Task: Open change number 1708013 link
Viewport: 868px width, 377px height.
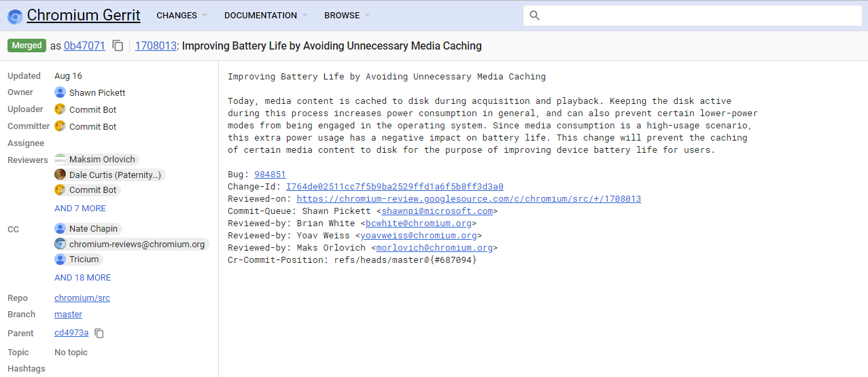Action: click(x=156, y=46)
